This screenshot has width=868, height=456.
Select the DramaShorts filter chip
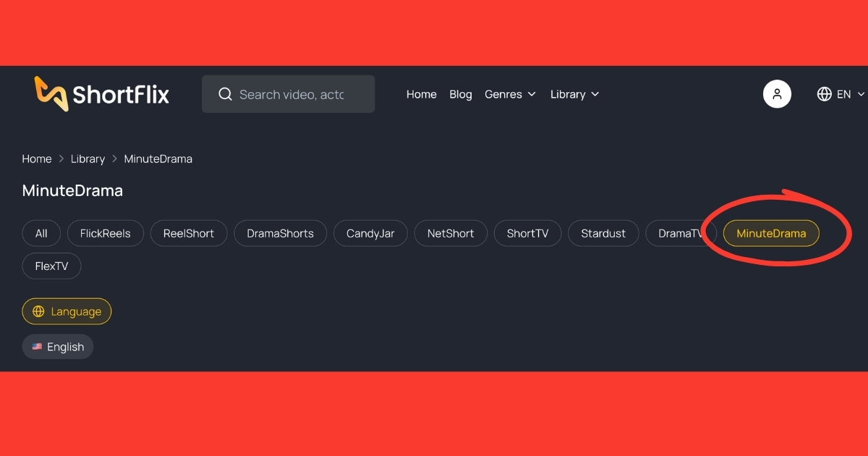(281, 233)
